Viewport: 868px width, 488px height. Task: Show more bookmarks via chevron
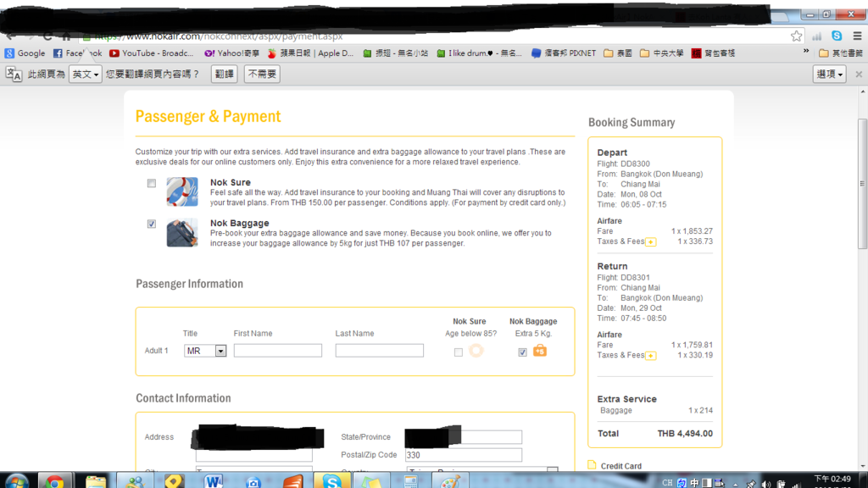tap(806, 52)
